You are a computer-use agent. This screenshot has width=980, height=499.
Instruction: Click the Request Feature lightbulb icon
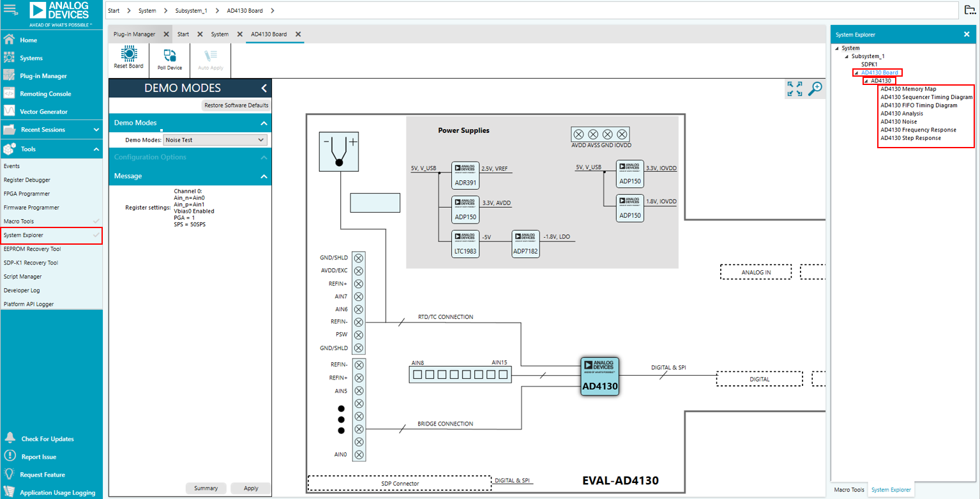(x=10, y=474)
